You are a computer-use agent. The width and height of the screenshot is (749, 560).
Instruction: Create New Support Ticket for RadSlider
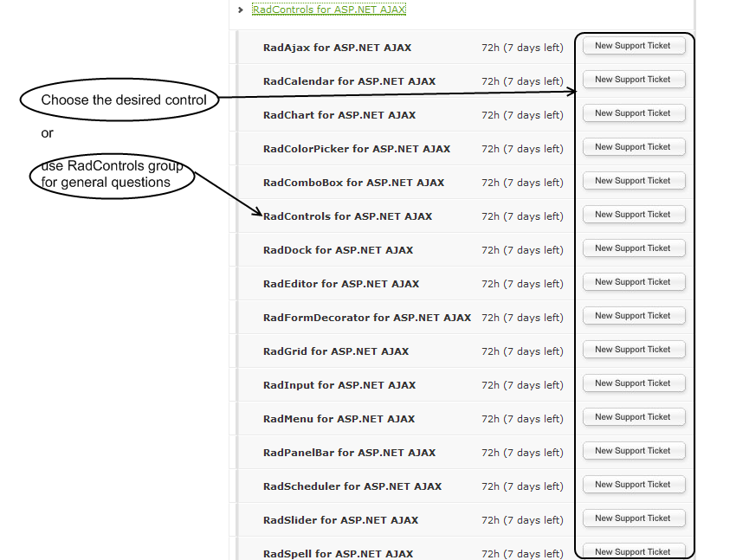tap(633, 518)
